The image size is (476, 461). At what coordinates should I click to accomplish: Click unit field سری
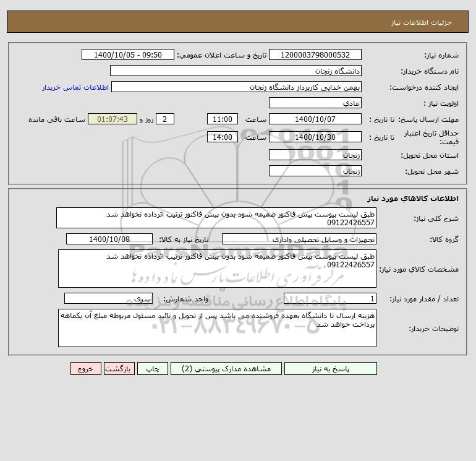tap(108, 298)
